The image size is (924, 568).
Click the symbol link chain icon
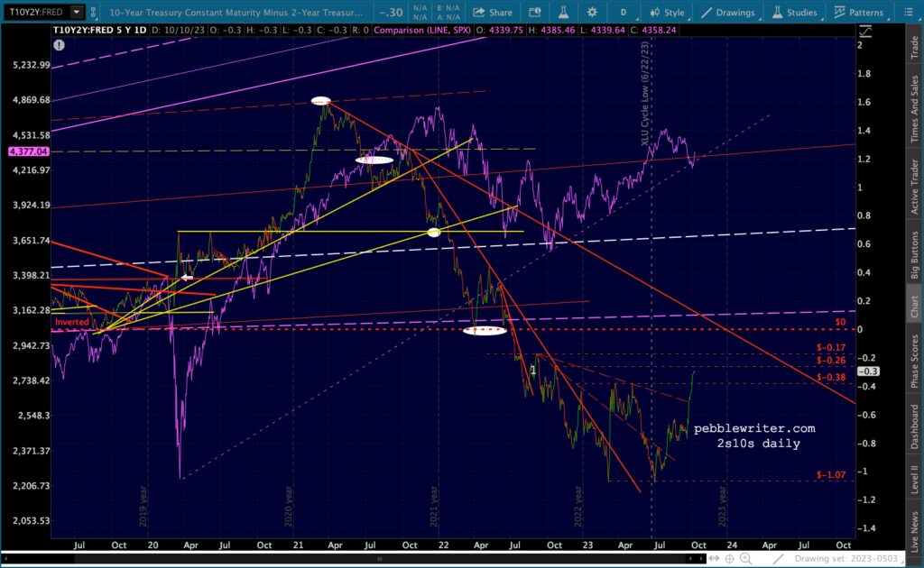click(93, 12)
